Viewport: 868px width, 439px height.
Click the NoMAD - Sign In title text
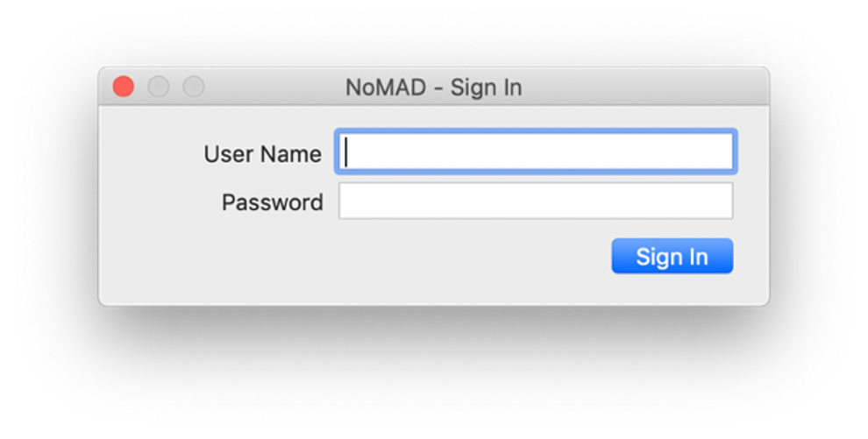coord(433,87)
